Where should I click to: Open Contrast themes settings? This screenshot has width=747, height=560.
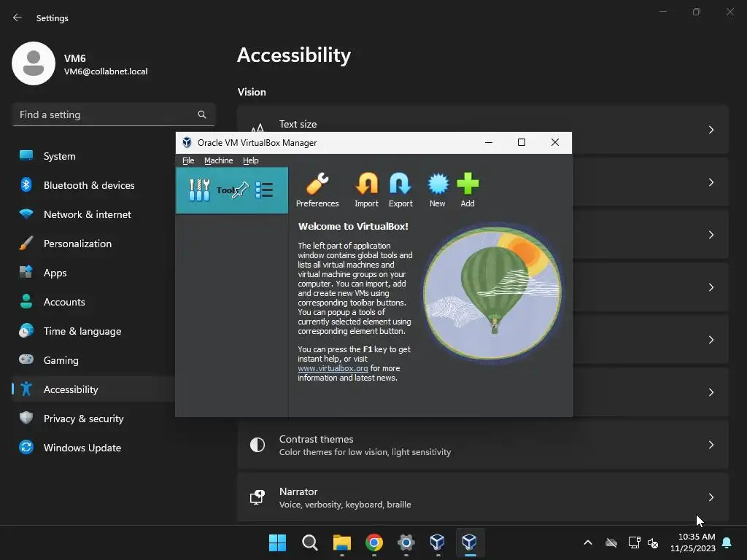click(483, 445)
